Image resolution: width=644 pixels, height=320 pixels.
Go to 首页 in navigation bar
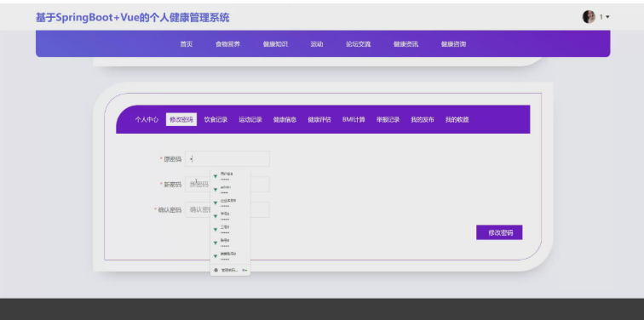pos(186,44)
